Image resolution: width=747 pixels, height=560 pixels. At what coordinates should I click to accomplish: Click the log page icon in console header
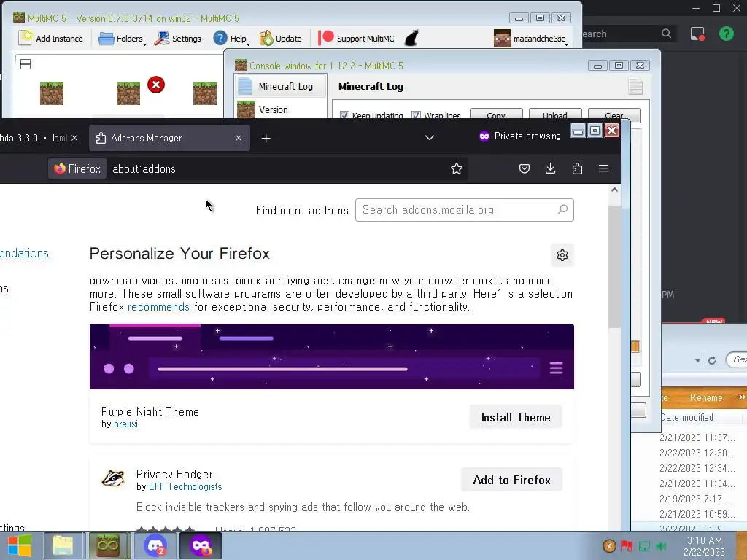click(x=635, y=86)
